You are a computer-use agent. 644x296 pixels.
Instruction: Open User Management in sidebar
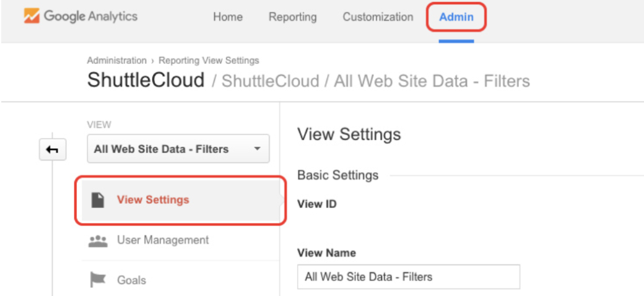[x=181, y=240]
